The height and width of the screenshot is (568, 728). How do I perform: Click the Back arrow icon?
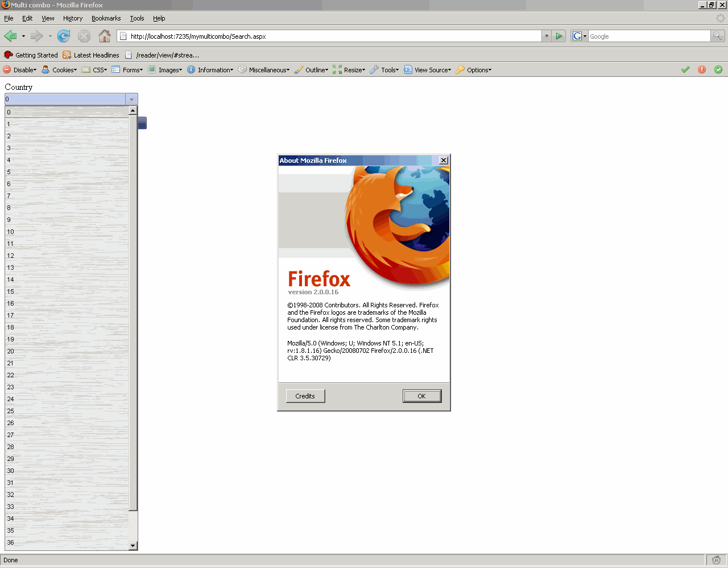click(x=10, y=36)
